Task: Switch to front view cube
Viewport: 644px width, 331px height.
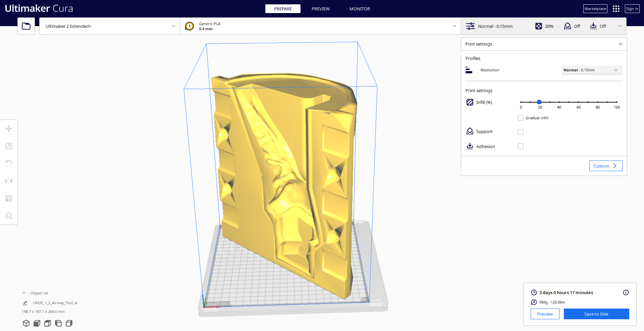Action: [x=37, y=323]
